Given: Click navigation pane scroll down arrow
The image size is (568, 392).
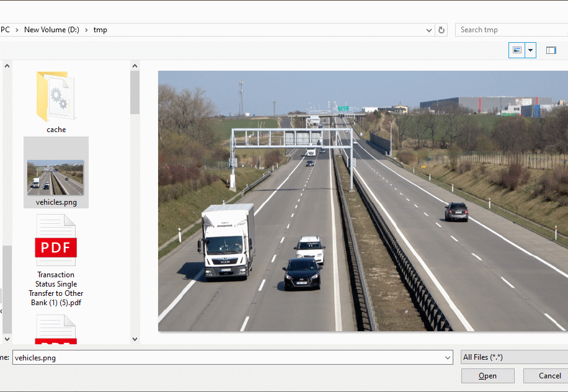Looking at the screenshot, I should (7, 339).
